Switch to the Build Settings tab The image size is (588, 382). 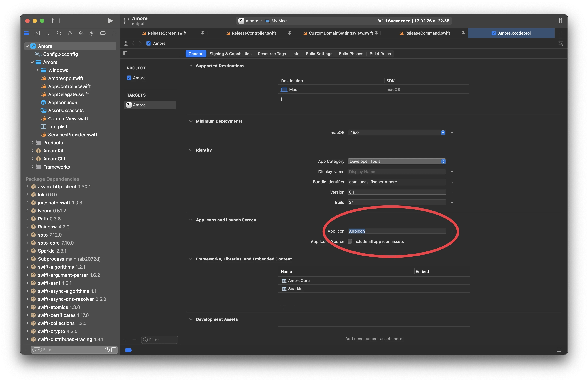coord(319,54)
